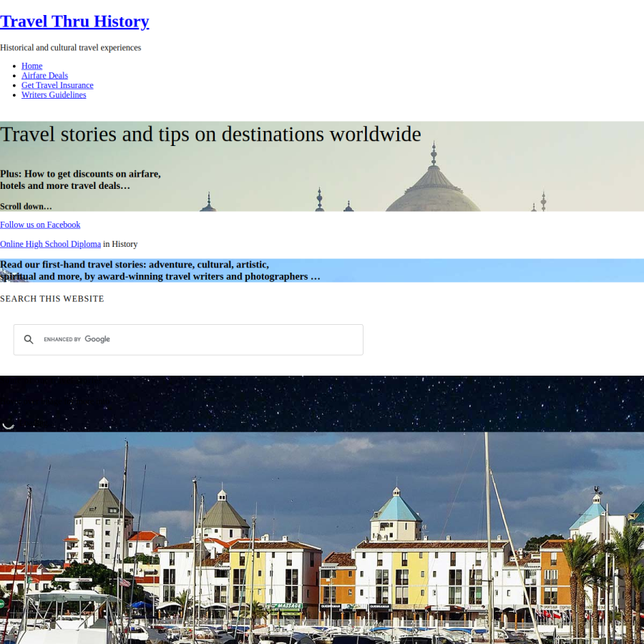Click the loading spinner on starry banner
This screenshot has width=644, height=644.
(8, 425)
